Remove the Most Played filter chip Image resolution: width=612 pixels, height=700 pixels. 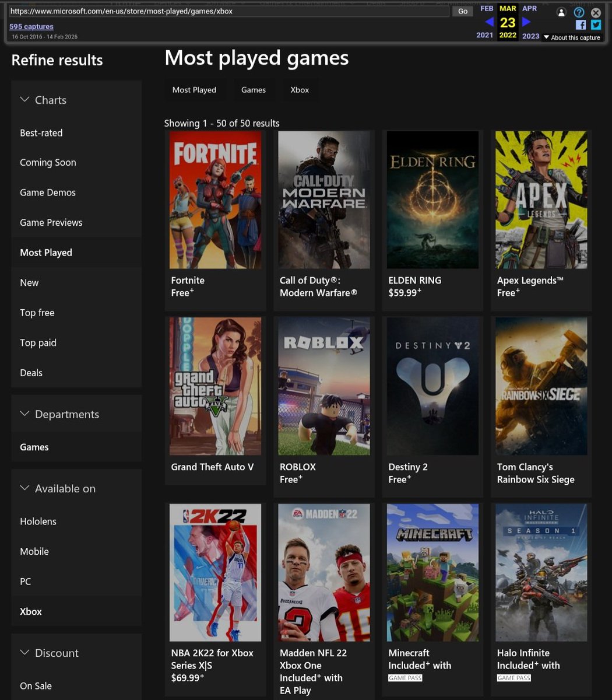point(194,90)
